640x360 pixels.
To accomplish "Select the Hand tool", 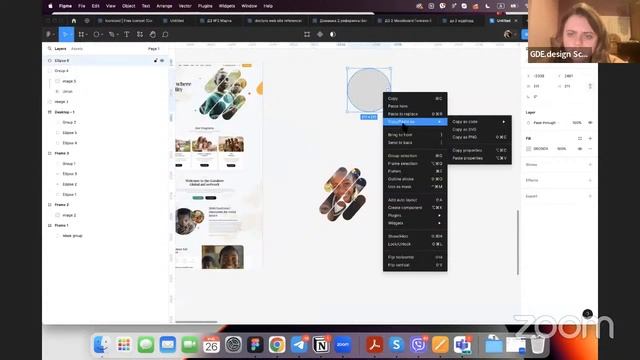I will tap(153, 34).
